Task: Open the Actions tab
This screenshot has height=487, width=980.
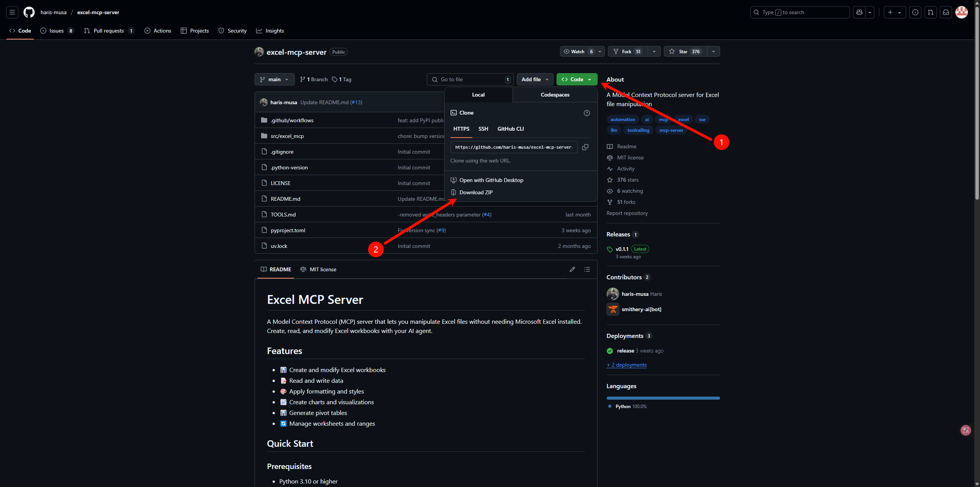Action: (158, 31)
